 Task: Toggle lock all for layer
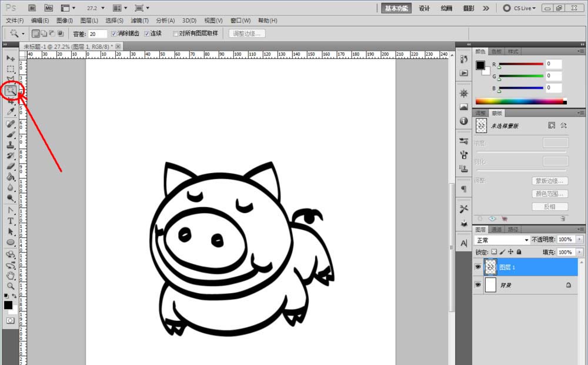pos(519,252)
